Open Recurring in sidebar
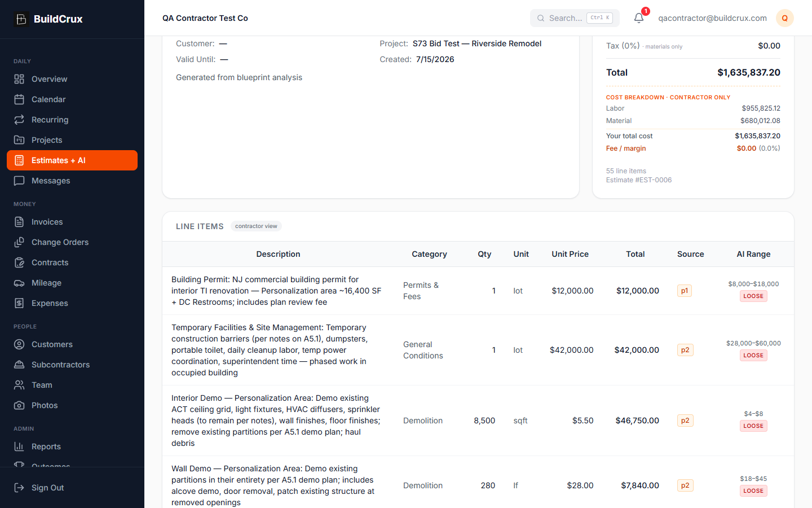The image size is (812, 508). (72, 120)
